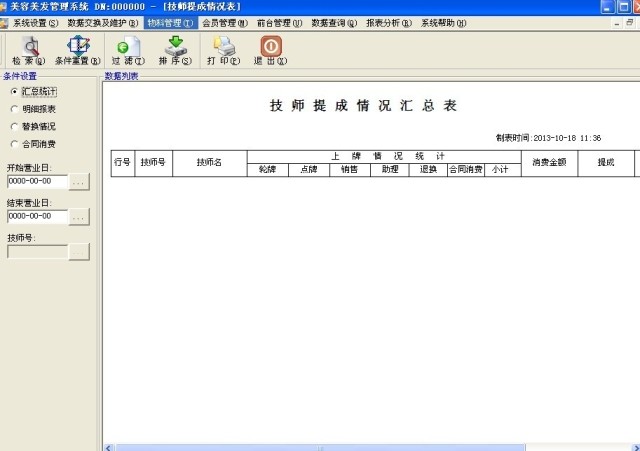Click the 助理 column header
Image resolution: width=640 pixels, height=451 pixels.
coord(390,170)
